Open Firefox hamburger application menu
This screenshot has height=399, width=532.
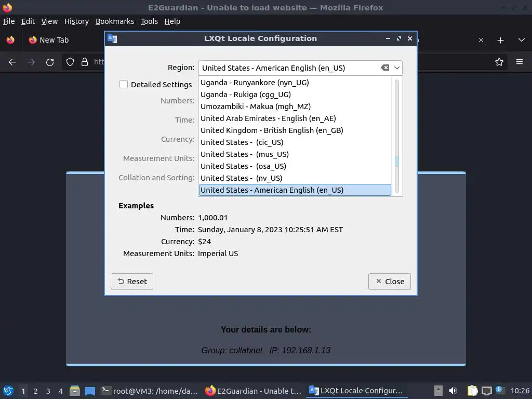coord(520,62)
